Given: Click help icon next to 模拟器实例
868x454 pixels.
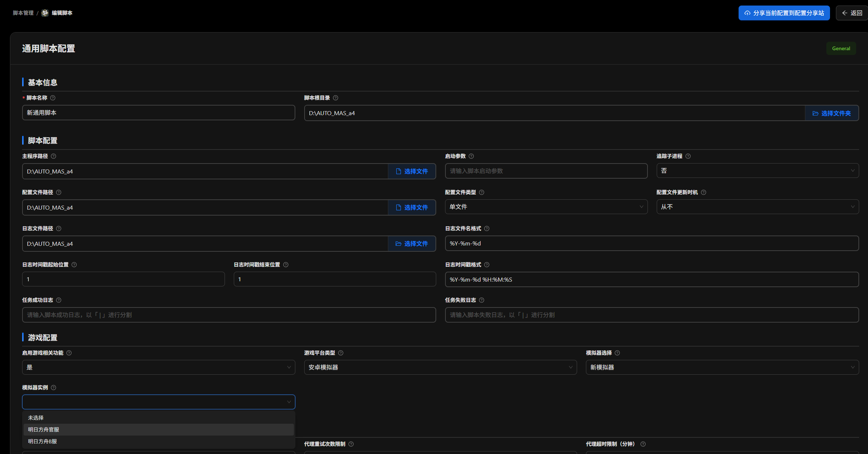Looking at the screenshot, I should 53,388.
